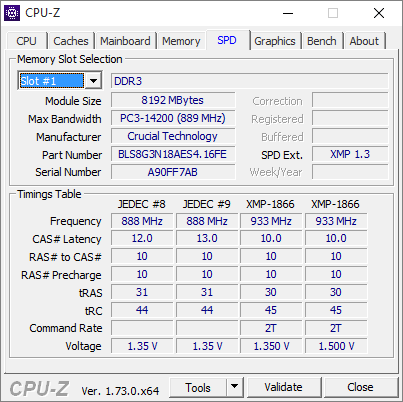
Task: Close the window with the X icon
Action: click(379, 13)
